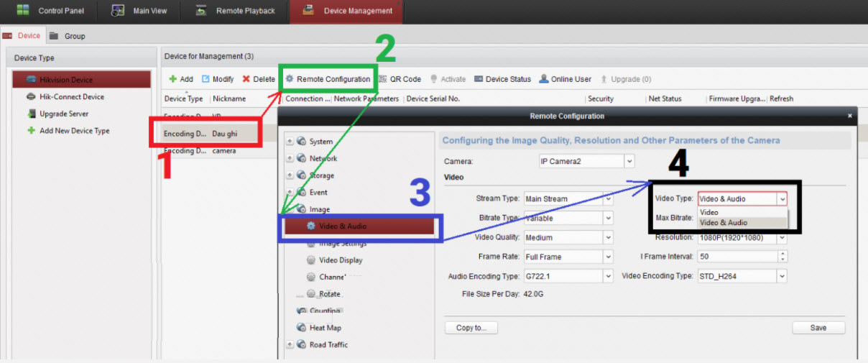868x363 pixels.
Task: Open the Video Encoding Type dropdown
Action: click(x=782, y=276)
